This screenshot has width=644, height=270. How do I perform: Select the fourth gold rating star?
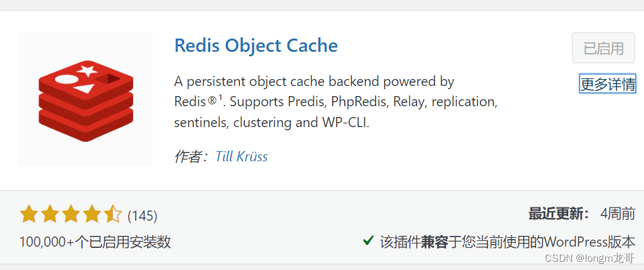tap(92, 215)
